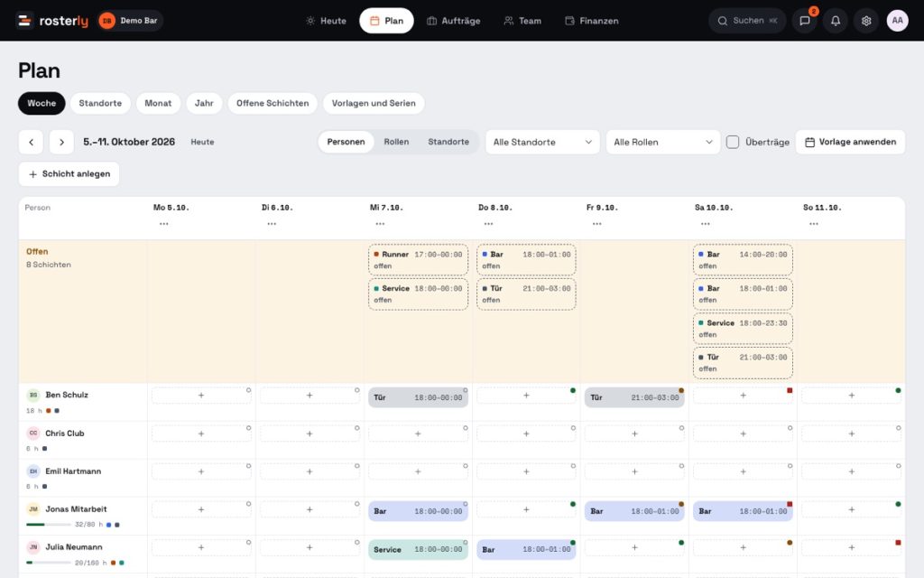Select the Offene Schichten tab
This screenshot has height=578, width=924.
coord(273,103)
